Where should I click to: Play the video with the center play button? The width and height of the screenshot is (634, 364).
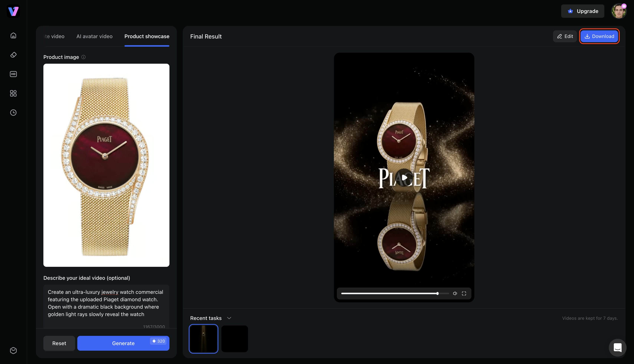(x=404, y=178)
